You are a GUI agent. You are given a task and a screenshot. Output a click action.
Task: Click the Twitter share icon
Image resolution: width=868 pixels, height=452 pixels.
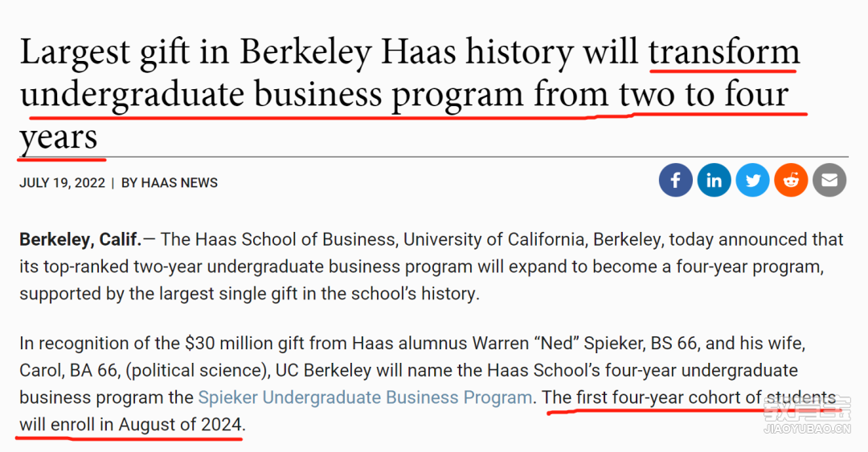(752, 181)
